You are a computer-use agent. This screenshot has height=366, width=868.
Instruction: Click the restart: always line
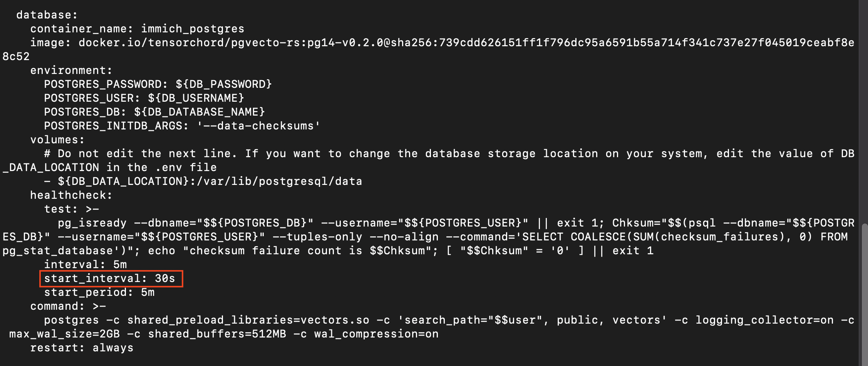pos(82,348)
